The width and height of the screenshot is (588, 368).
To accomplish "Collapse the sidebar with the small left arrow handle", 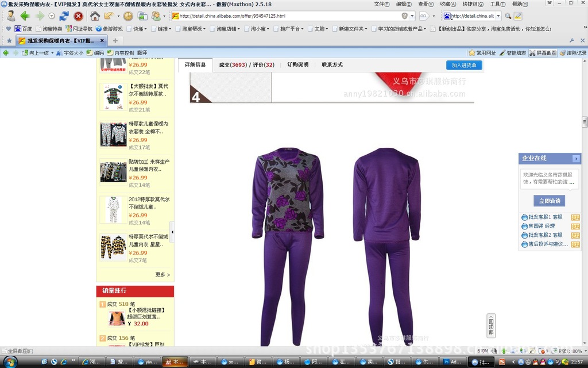I will point(172,232).
